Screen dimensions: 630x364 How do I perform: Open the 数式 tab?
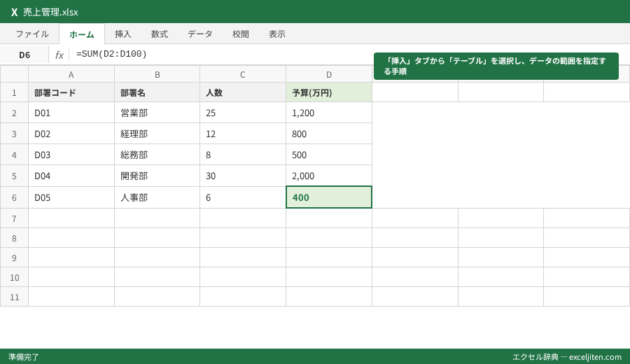[x=160, y=34]
